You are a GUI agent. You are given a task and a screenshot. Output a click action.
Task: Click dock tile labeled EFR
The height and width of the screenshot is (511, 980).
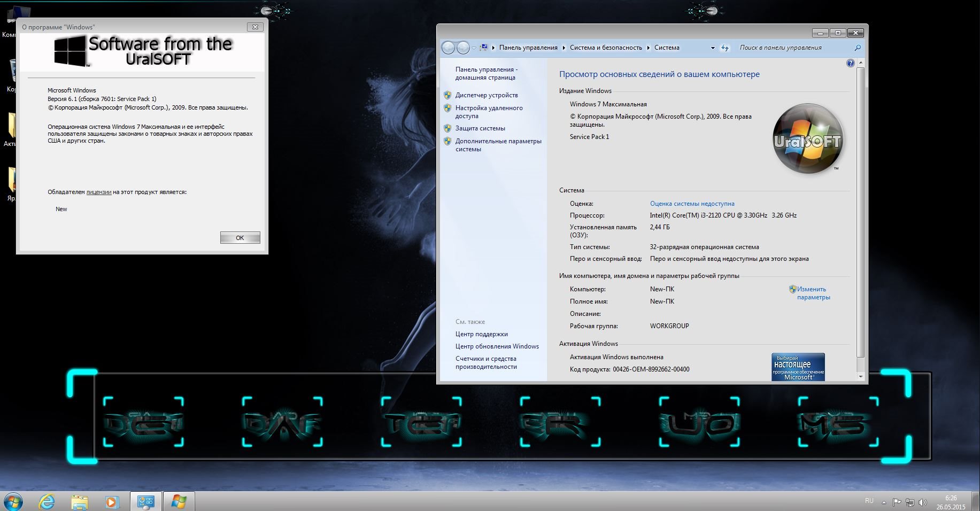pos(560,422)
